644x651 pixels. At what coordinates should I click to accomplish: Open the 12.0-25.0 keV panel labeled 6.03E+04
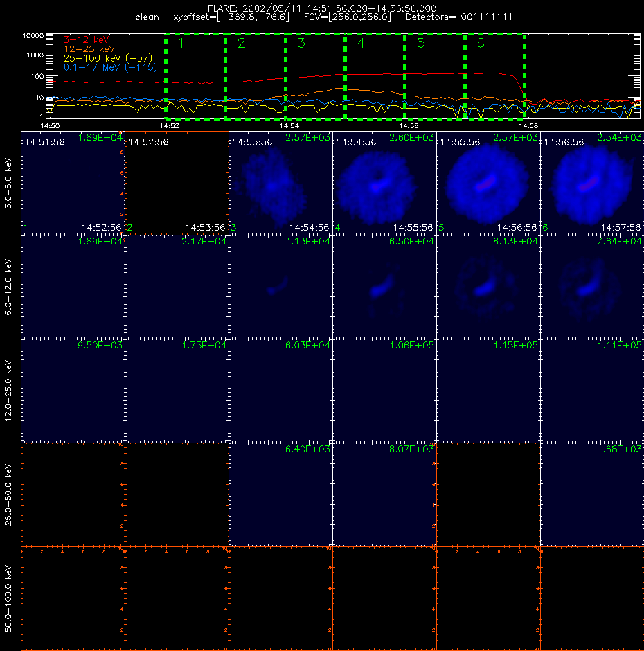point(280,391)
